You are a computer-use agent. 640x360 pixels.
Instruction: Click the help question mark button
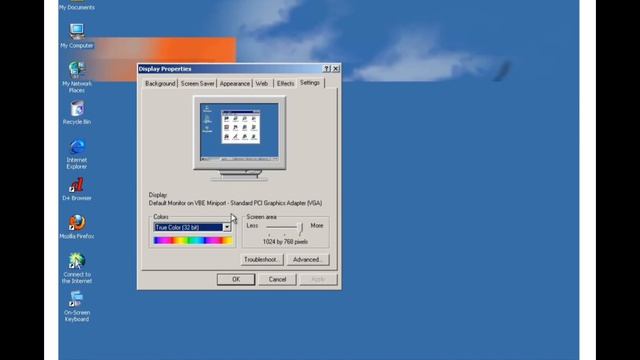point(327,69)
